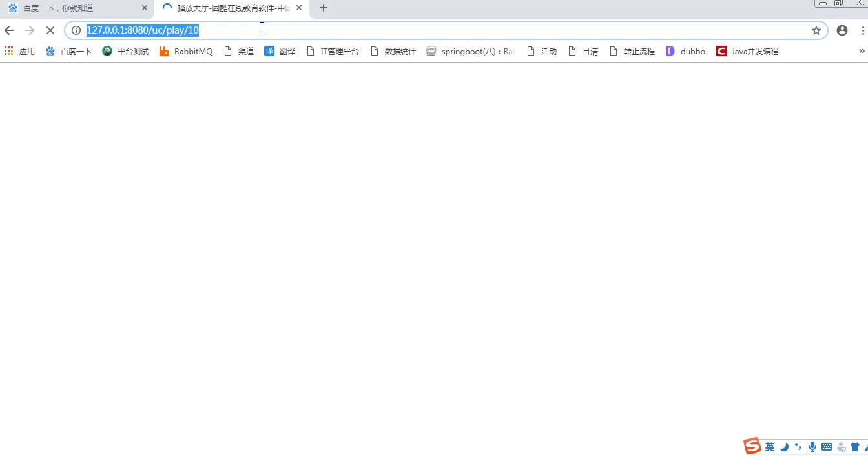Open a new browser tab
This screenshot has width=868, height=457.
click(324, 8)
